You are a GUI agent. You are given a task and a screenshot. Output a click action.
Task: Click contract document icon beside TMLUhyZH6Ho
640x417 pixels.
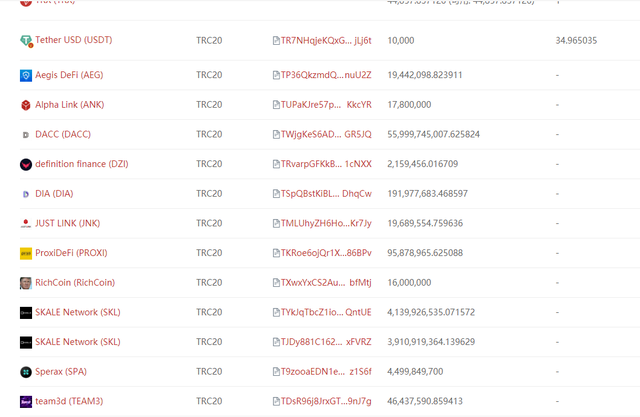click(276, 223)
